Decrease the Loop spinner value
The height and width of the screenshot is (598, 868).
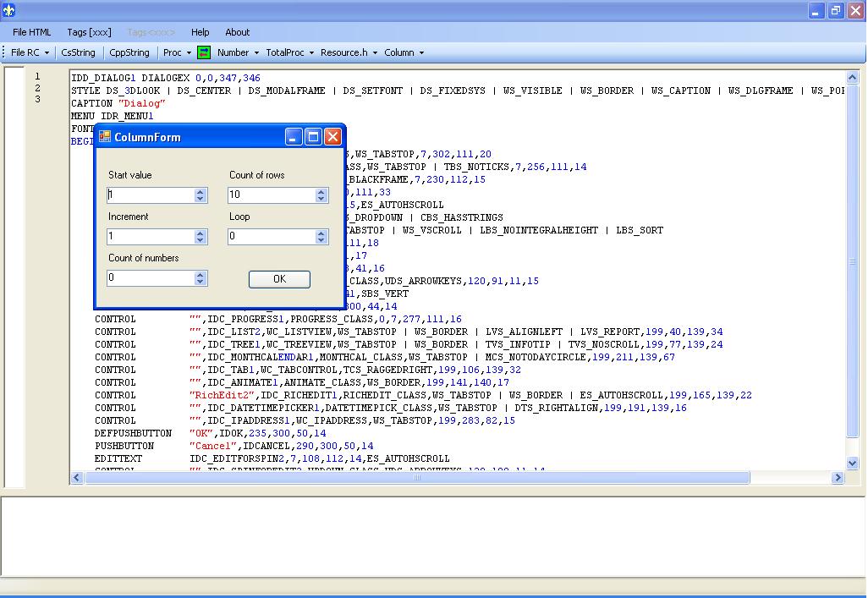click(321, 240)
